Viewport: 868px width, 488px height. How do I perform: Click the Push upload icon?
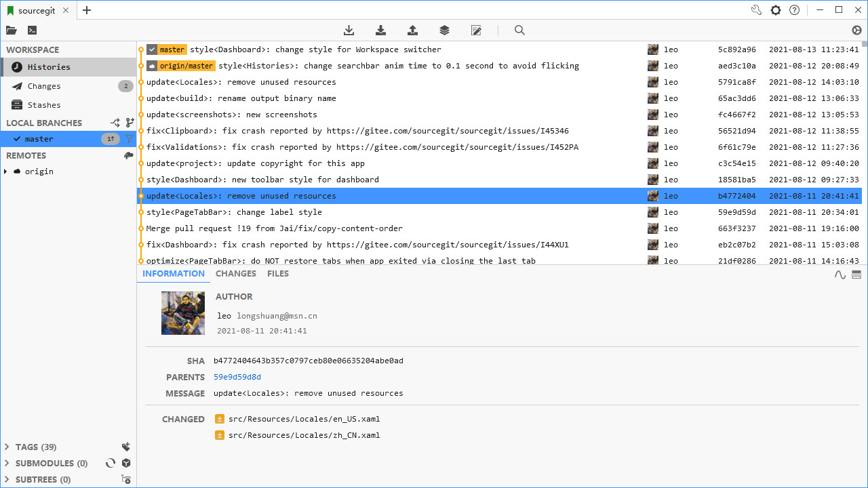coord(412,30)
